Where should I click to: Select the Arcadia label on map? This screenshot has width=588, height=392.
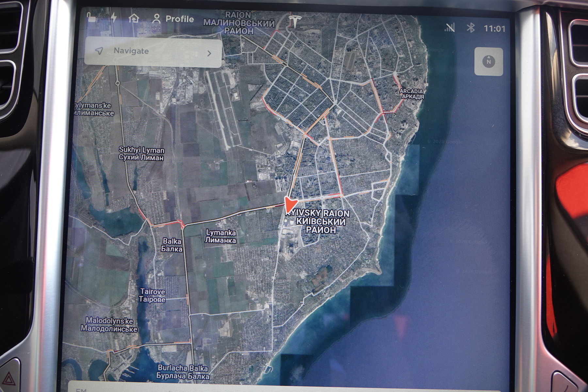click(412, 94)
